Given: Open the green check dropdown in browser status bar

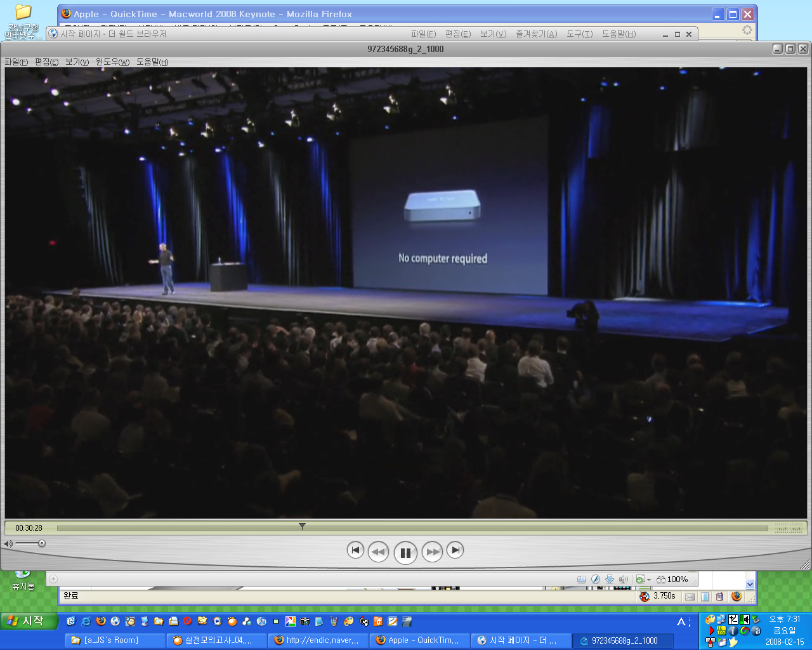Looking at the screenshot, I should point(643,579).
